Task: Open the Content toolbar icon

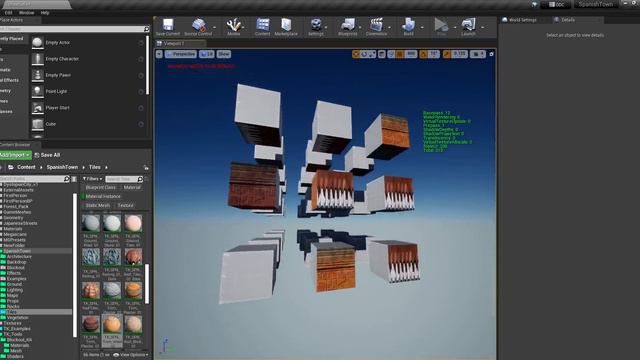Action: tap(262, 24)
